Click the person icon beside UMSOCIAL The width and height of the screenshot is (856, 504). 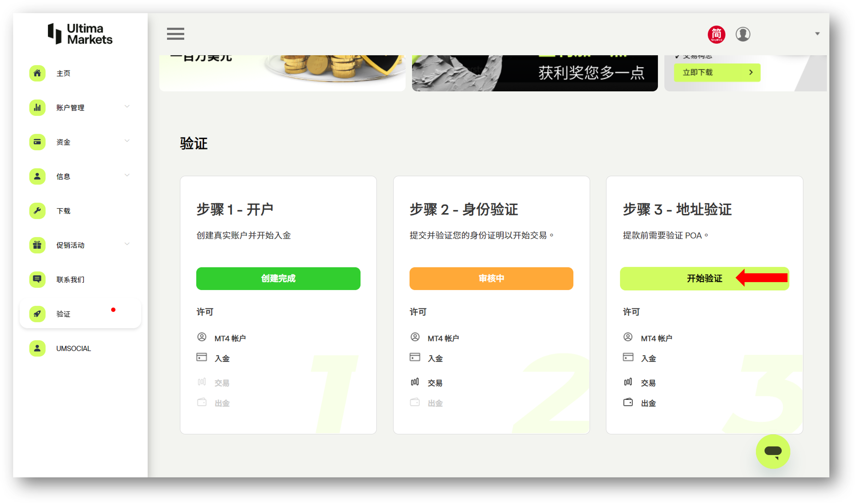click(x=37, y=348)
